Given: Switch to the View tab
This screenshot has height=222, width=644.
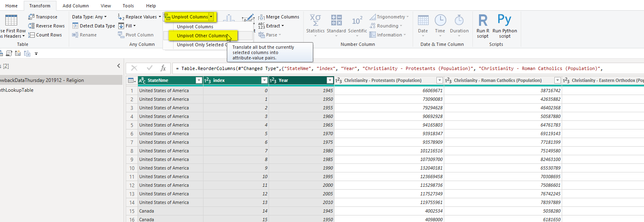Looking at the screenshot, I should (106, 6).
